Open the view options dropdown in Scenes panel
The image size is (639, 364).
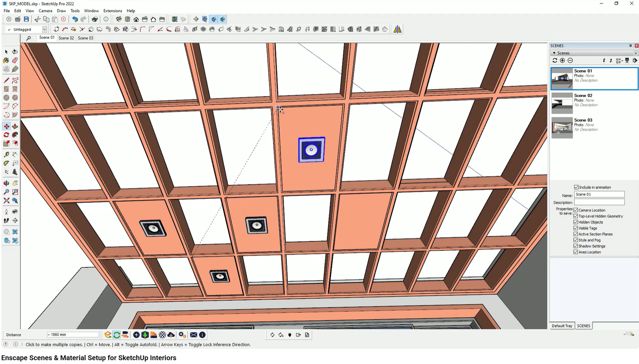click(x=619, y=60)
